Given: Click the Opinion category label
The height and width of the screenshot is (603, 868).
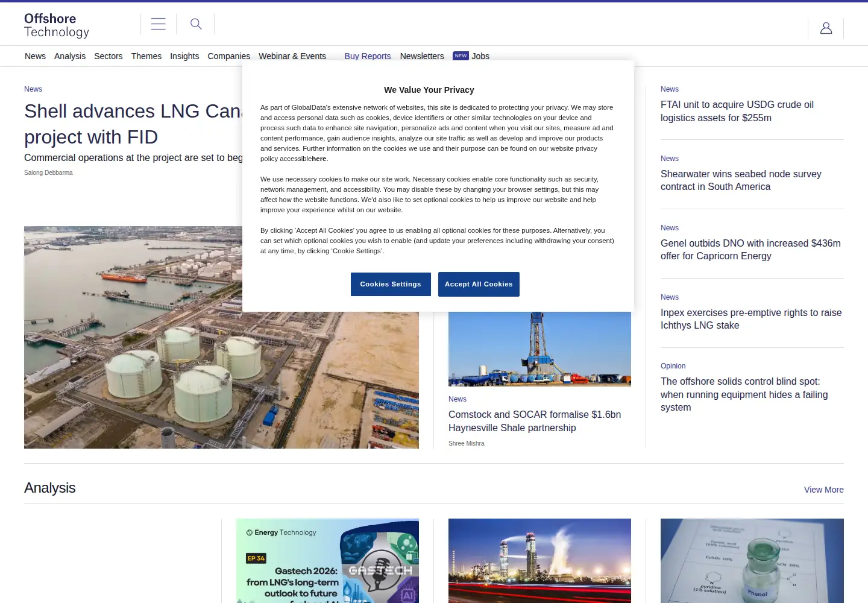Looking at the screenshot, I should point(673,366).
